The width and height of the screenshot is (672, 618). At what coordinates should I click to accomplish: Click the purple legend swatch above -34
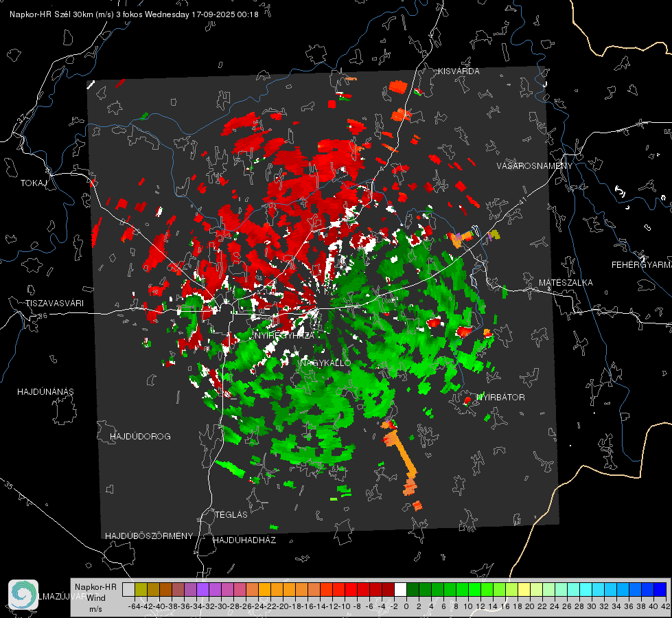(x=202, y=589)
